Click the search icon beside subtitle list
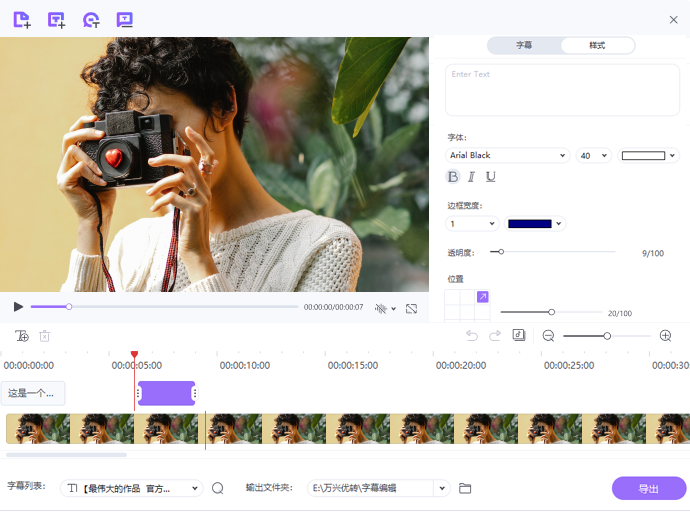 coord(218,488)
